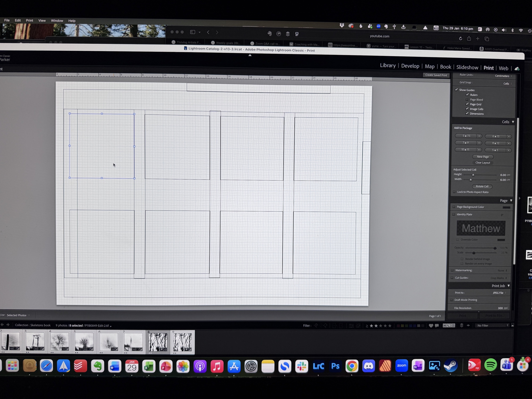Toggle the Lock to Photo Aspect Ratio checkbox
This screenshot has width=532, height=399.
454,192
